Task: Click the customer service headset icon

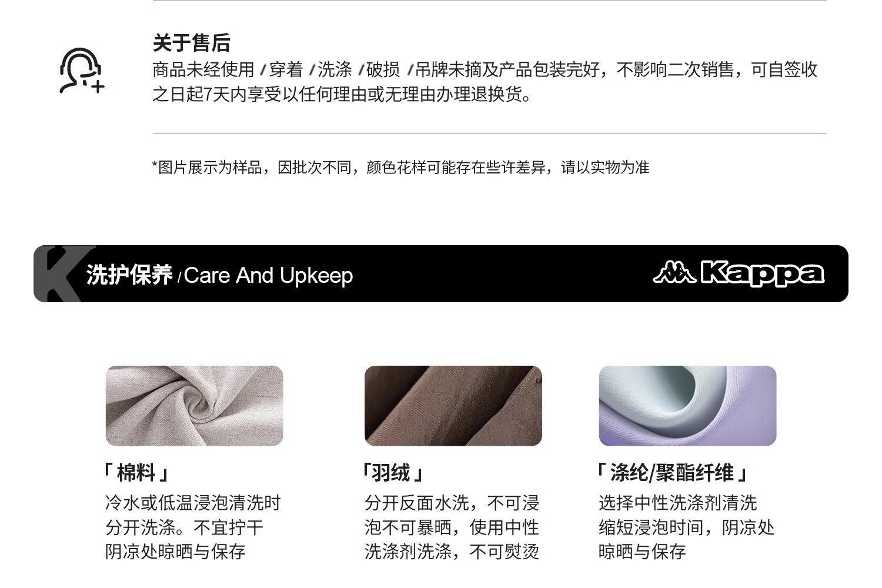Action: pyautogui.click(x=82, y=71)
